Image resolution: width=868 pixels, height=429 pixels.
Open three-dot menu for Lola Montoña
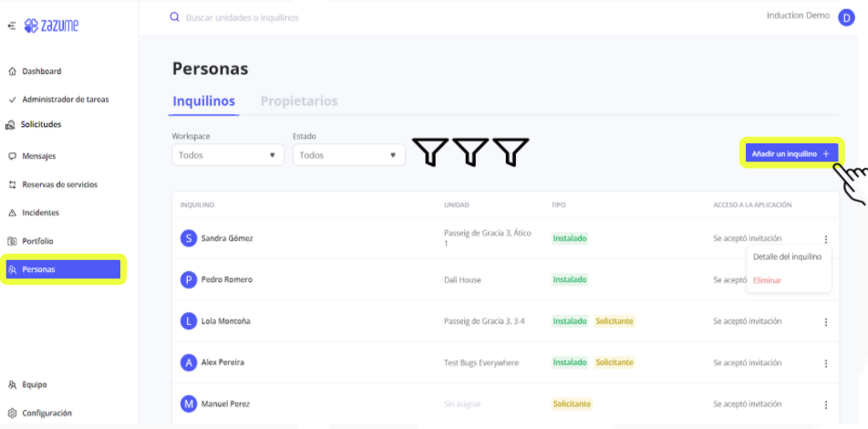(x=825, y=321)
